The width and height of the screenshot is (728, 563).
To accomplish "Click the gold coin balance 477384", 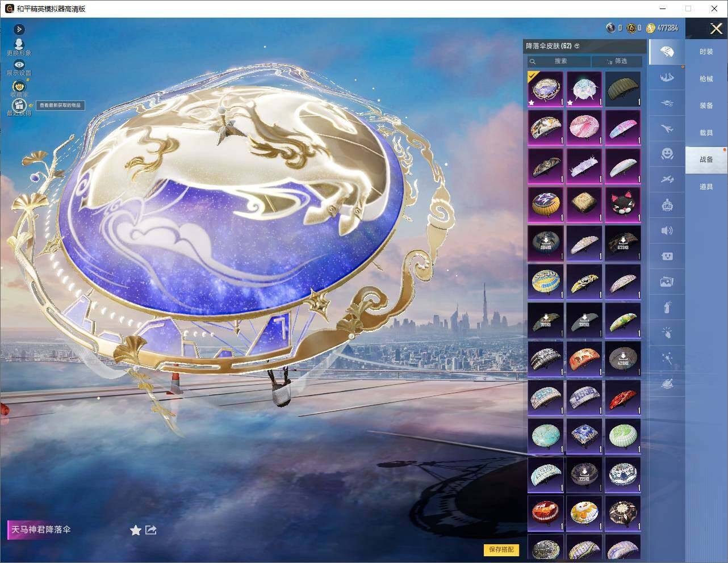I will [x=662, y=28].
